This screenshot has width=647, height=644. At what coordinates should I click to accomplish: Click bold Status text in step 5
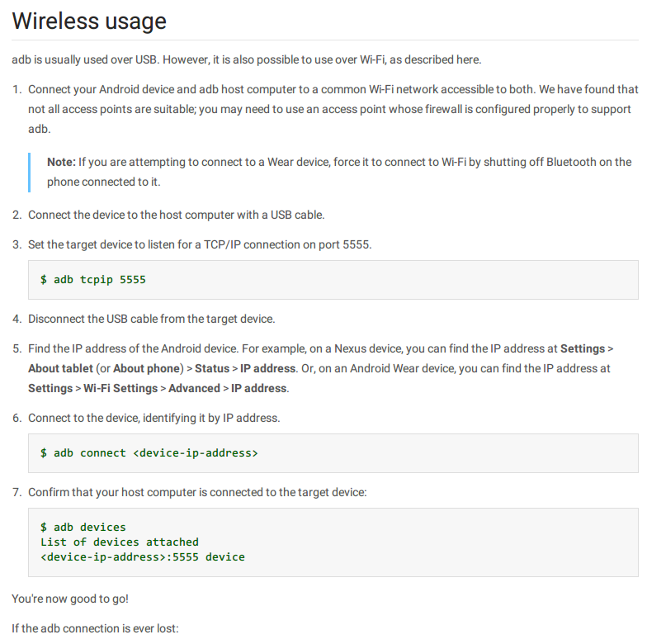[212, 368]
